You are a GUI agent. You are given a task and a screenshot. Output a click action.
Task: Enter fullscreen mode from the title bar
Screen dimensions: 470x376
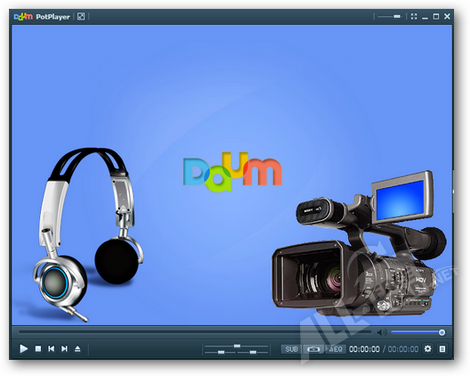coord(414,16)
